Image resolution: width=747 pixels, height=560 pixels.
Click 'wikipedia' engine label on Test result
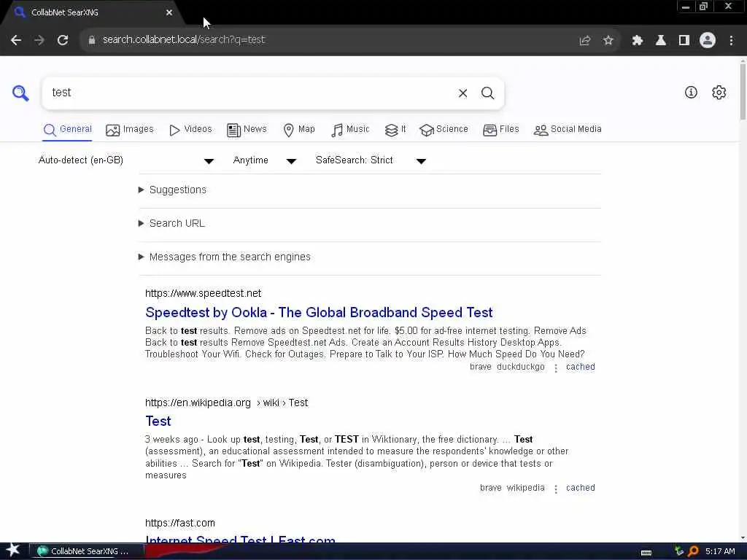(x=525, y=488)
